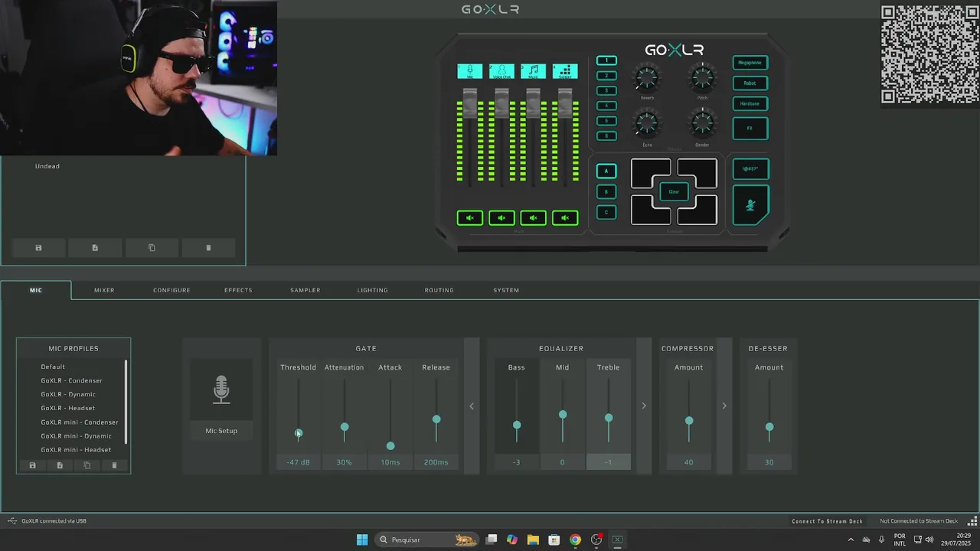This screenshot has width=980, height=551.
Task: Open the Mic Setup microphone icon
Action: pos(221,390)
